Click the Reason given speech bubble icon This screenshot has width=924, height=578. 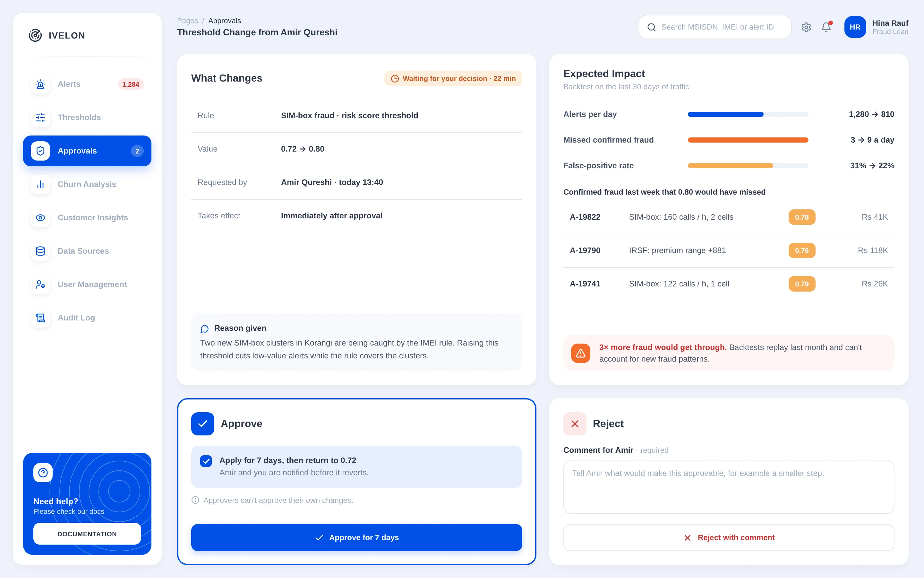coord(204,329)
